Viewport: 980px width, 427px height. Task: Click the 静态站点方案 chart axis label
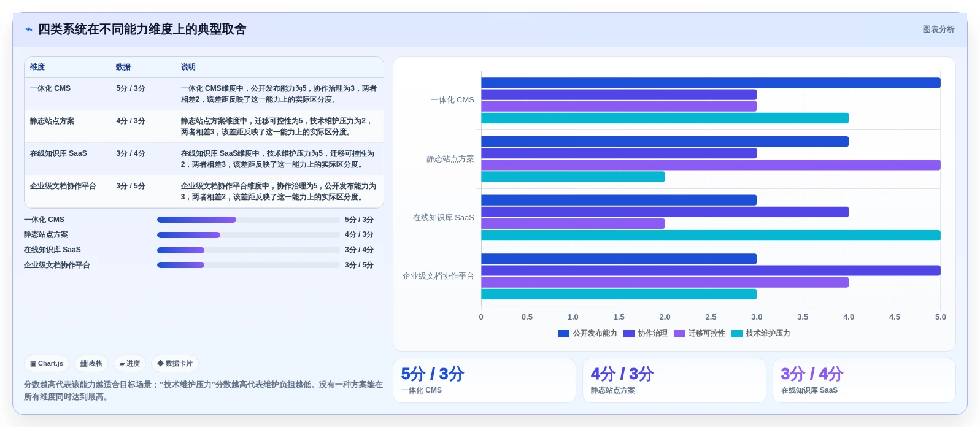click(450, 159)
